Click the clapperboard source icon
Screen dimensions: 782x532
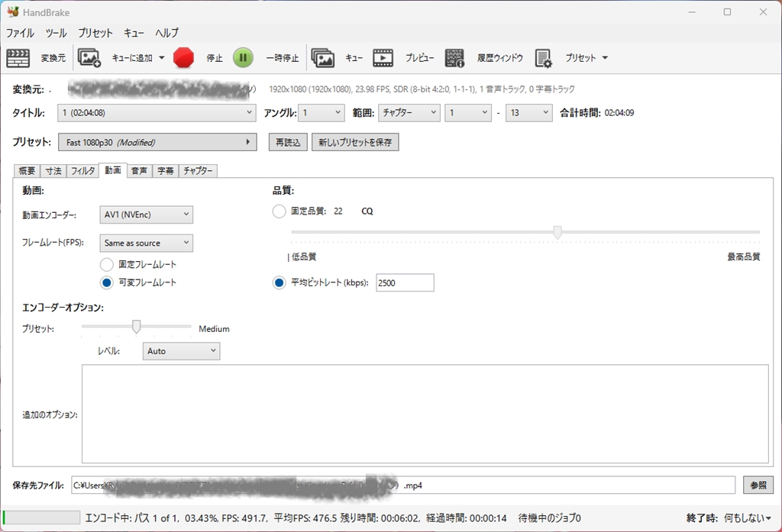coord(18,58)
